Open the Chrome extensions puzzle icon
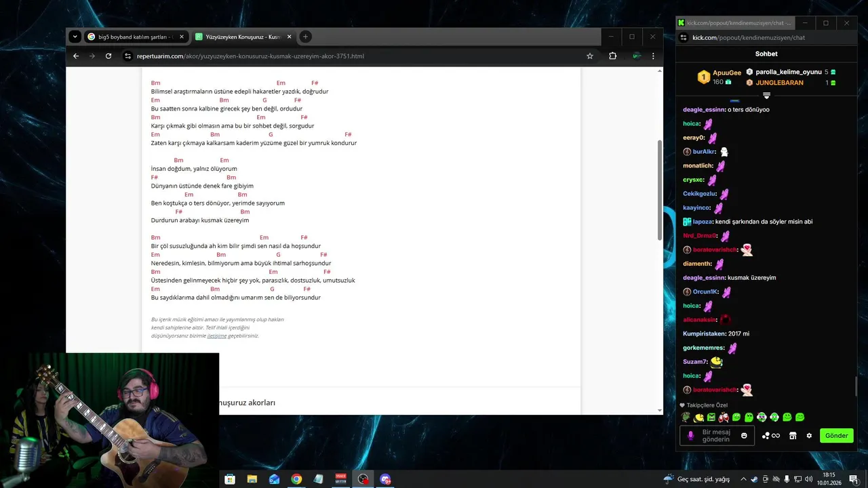Screen dimensions: 868x488 [613, 56]
